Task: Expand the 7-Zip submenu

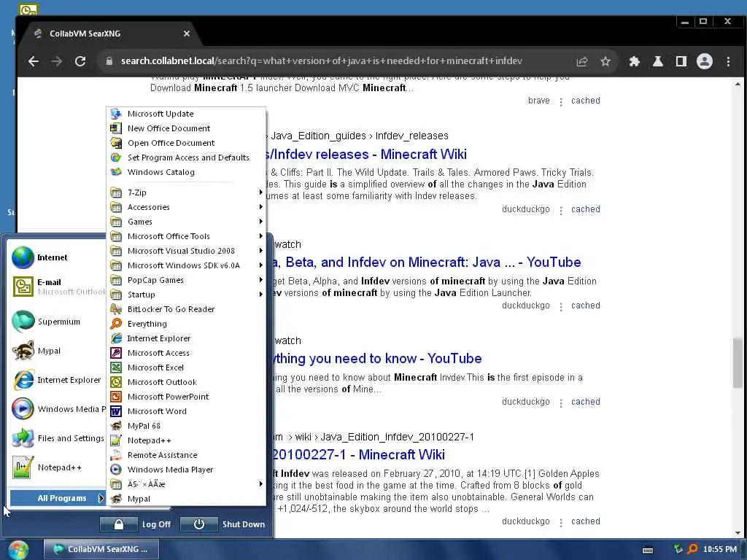Action: [186, 192]
